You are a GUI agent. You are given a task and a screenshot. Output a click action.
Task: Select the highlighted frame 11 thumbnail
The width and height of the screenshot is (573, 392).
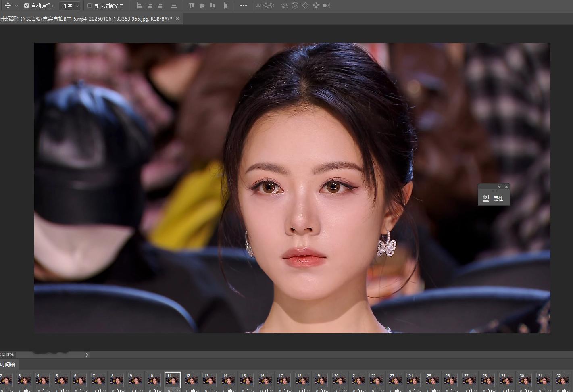click(173, 380)
